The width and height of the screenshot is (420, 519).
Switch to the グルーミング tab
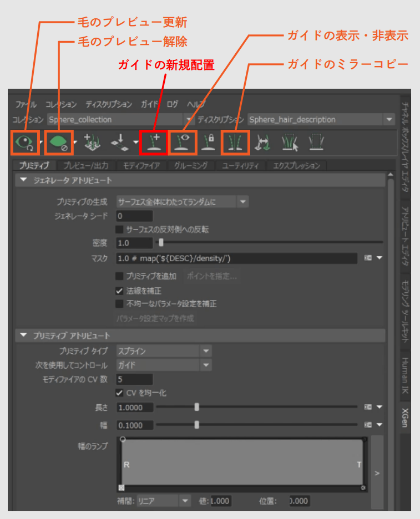(190, 166)
